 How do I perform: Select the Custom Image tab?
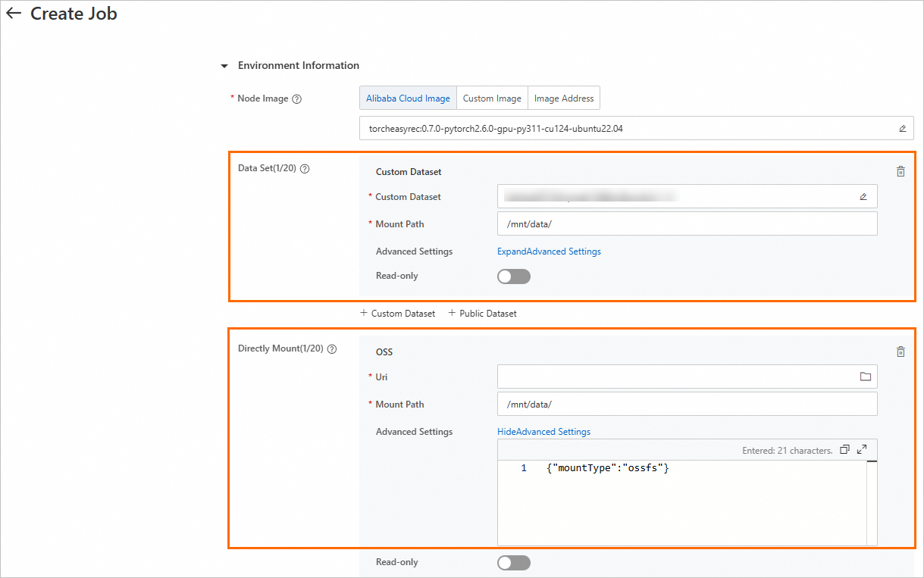pyautogui.click(x=492, y=98)
